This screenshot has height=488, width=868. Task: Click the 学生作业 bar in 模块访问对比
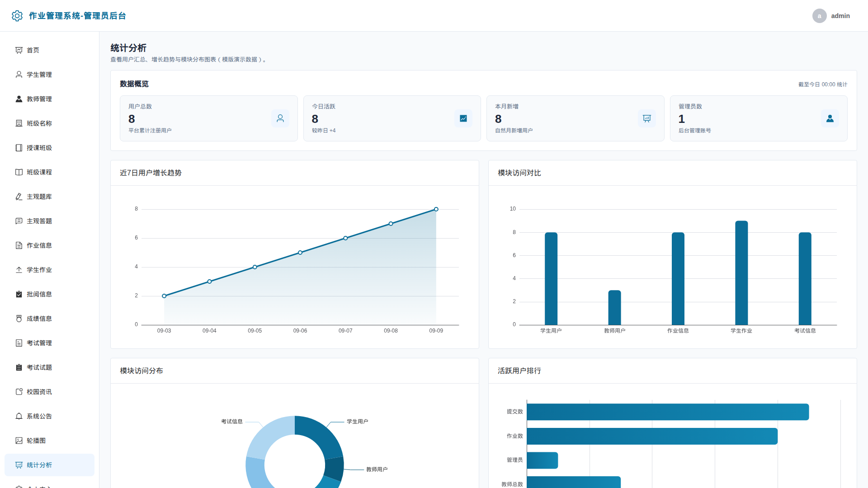[x=741, y=273]
